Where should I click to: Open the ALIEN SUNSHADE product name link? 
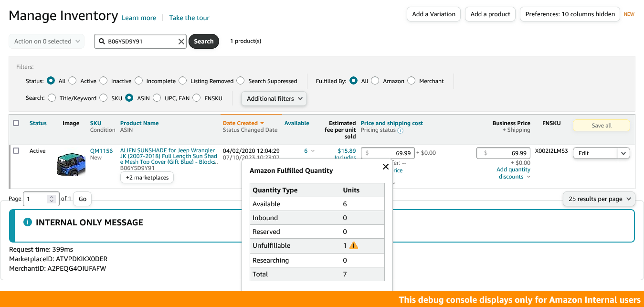(x=169, y=156)
